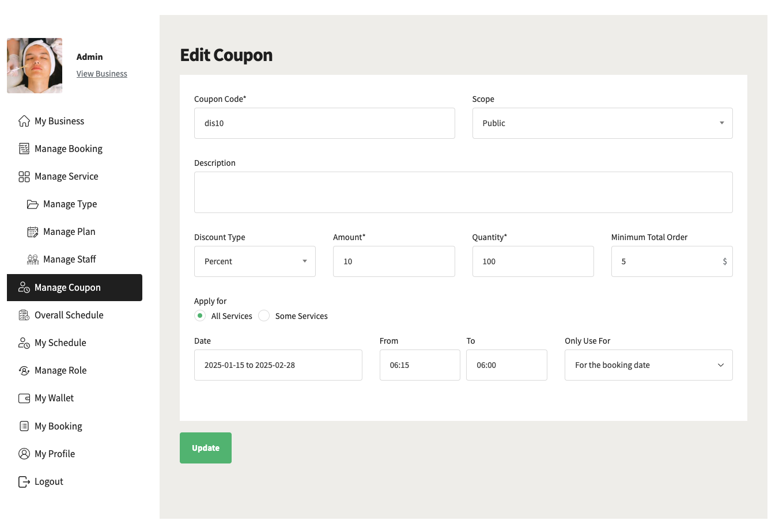Viewport: 779px width, 532px height.
Task: Click the Manage Plan calendar icon
Action: click(x=33, y=232)
